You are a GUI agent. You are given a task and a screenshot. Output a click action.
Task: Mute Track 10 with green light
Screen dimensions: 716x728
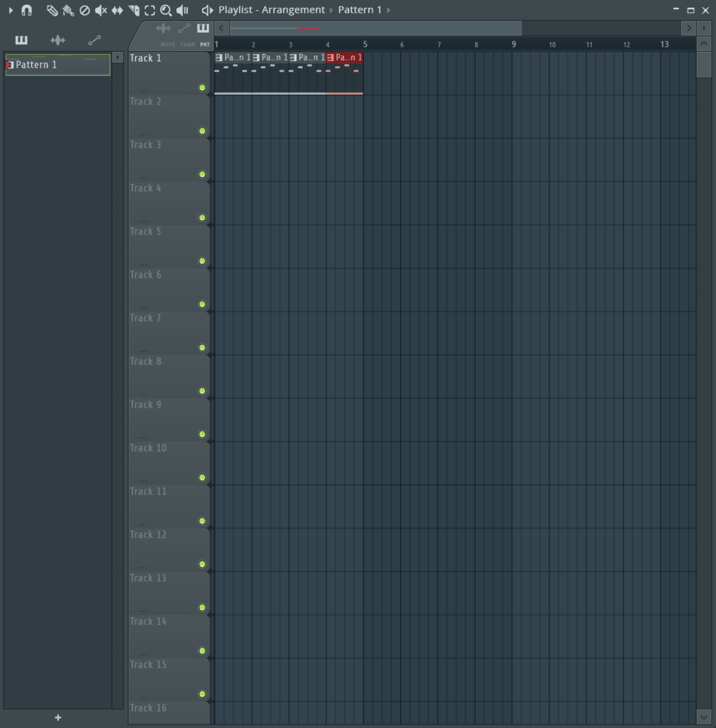click(202, 478)
